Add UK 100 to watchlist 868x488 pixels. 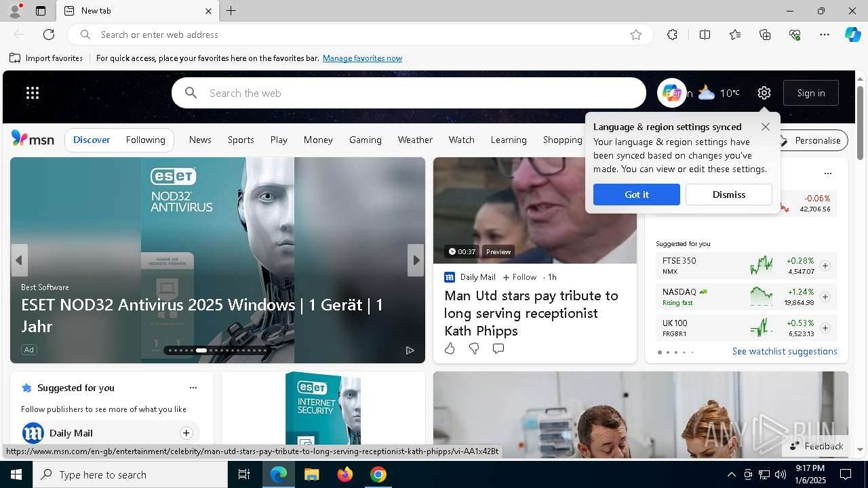[x=825, y=328]
